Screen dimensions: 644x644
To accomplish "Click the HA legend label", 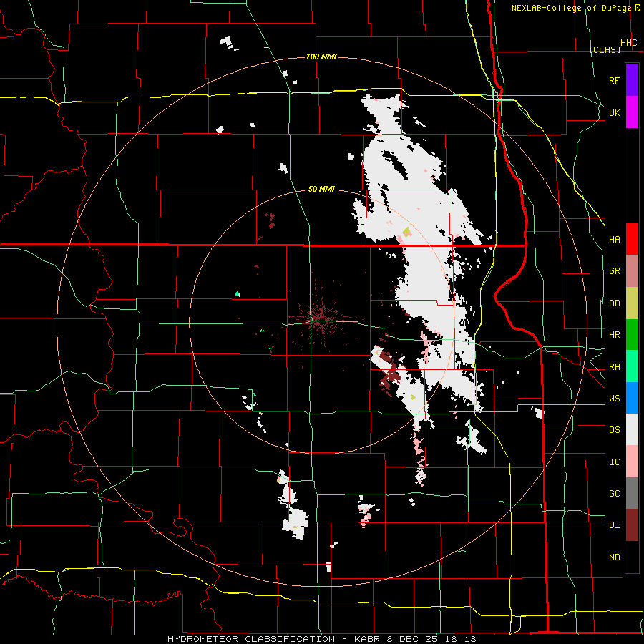I will click(x=614, y=240).
